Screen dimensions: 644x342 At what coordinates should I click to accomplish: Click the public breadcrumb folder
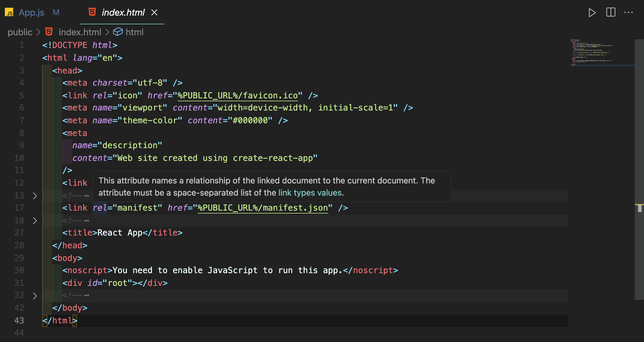click(x=20, y=32)
